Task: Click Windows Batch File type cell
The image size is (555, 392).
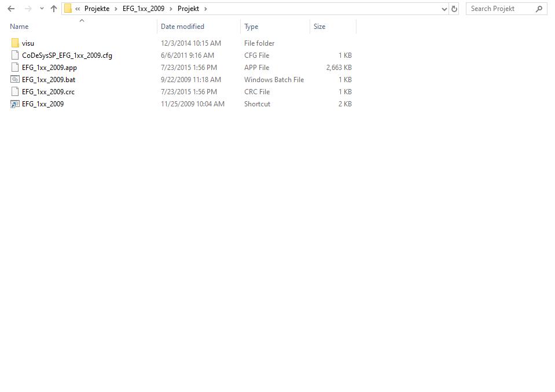Action: [274, 80]
